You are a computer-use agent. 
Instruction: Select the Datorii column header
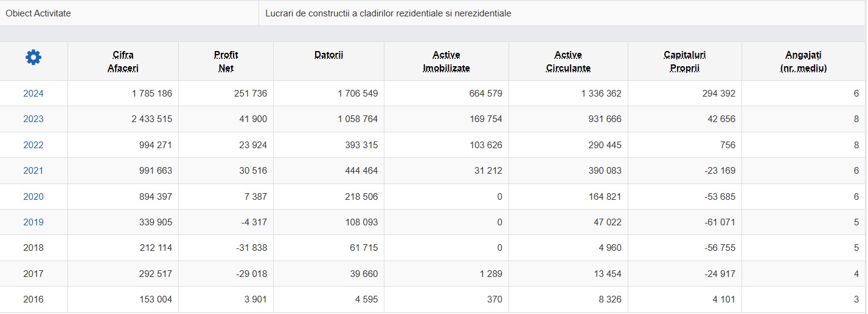(328, 55)
